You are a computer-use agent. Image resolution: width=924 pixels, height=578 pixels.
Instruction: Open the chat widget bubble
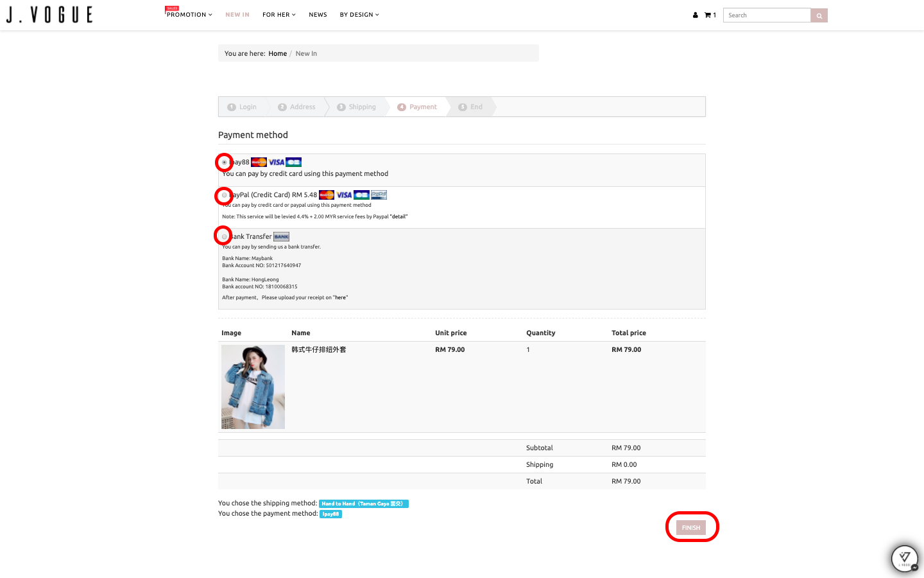(x=905, y=557)
